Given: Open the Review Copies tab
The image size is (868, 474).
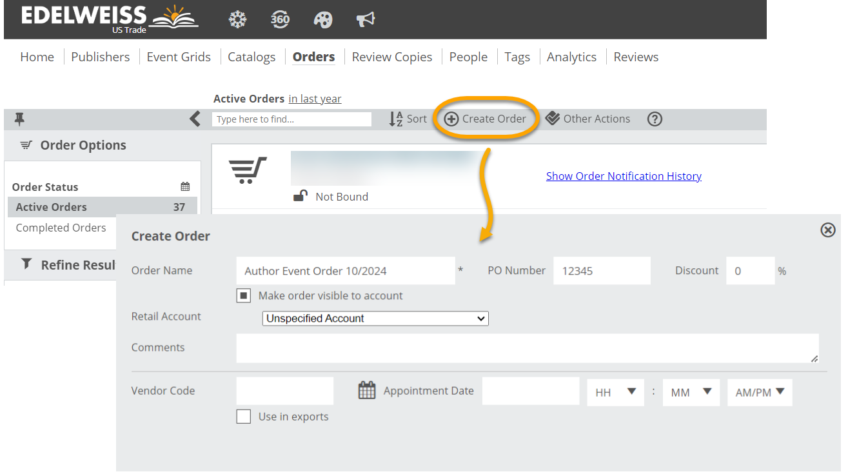Looking at the screenshot, I should click(x=392, y=57).
